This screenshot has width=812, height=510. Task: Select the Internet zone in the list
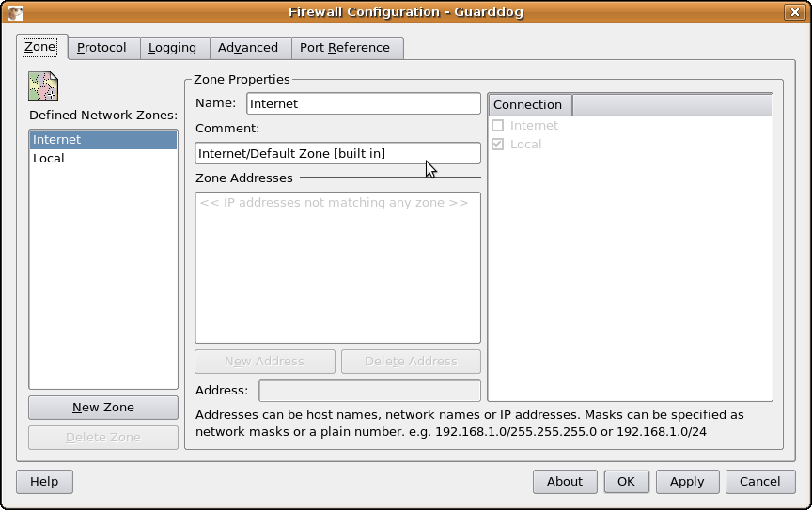56,139
